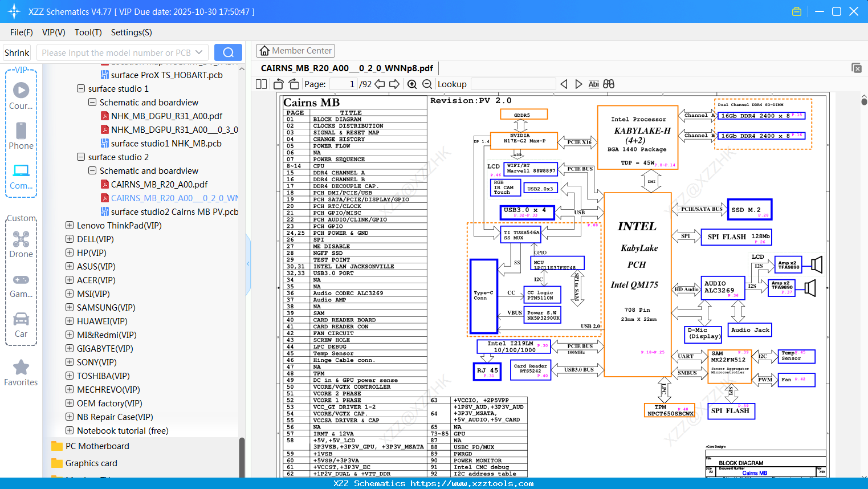This screenshot has height=489, width=868.
Task: Open the Settings(S) menu
Action: click(x=132, y=32)
